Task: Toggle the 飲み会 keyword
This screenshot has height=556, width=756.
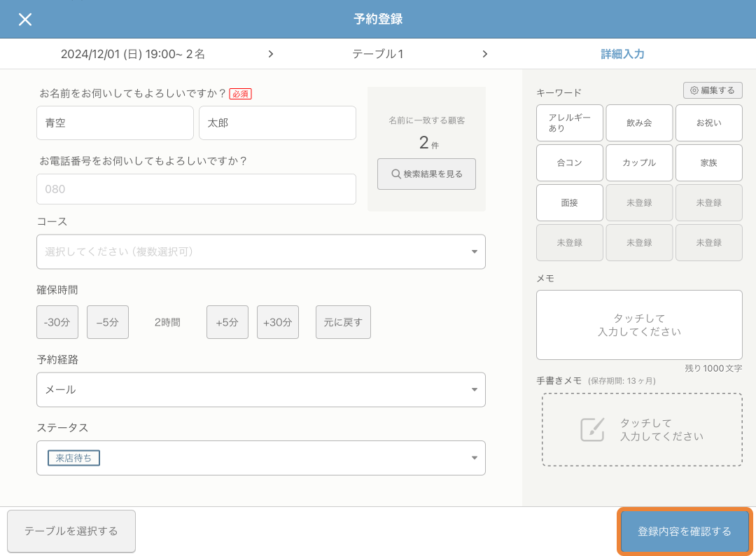Action: click(x=639, y=123)
